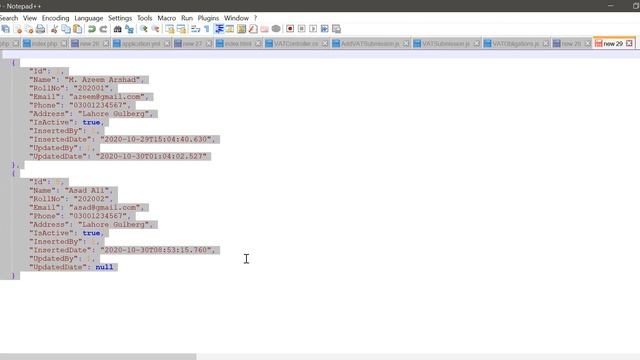Close the VATController.cs tab
The width and height of the screenshot is (640, 360).
coord(325,43)
